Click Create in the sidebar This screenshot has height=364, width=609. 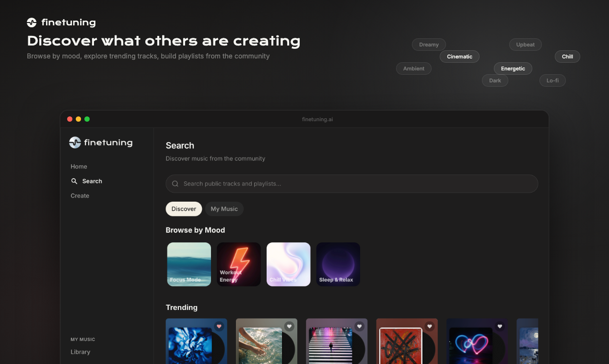[80, 195]
